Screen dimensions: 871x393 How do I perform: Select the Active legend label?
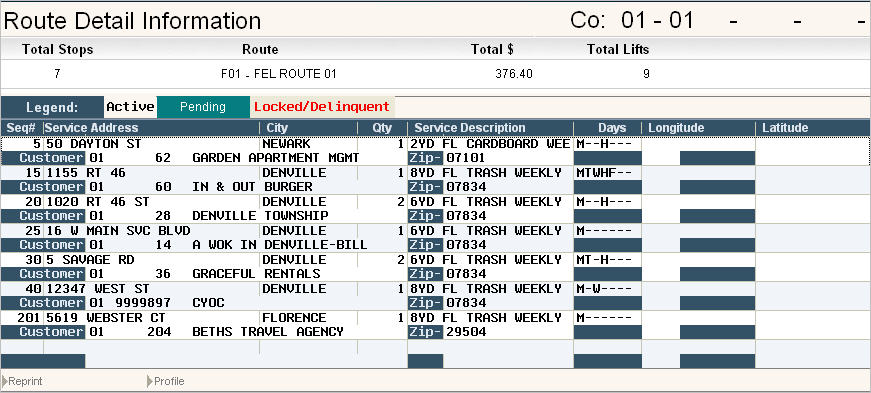coord(130,107)
